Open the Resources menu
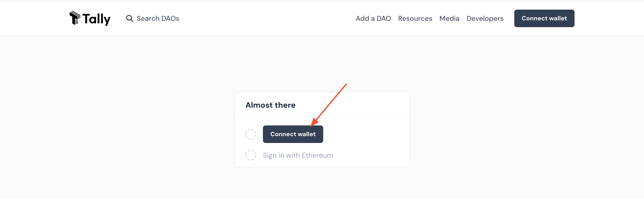 (x=415, y=18)
